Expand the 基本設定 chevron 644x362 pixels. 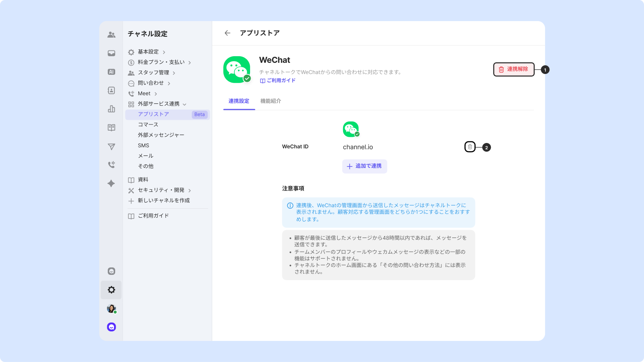[164, 52]
